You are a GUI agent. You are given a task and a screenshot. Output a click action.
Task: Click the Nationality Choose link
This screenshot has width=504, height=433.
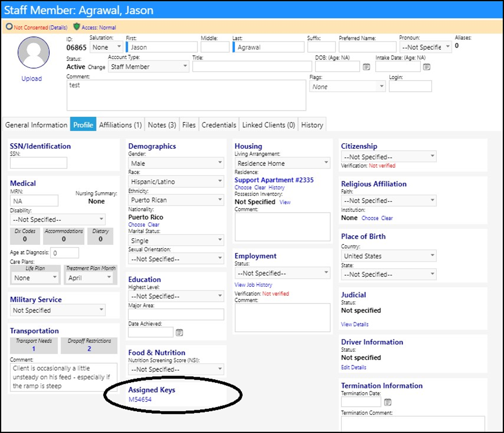[x=136, y=225]
